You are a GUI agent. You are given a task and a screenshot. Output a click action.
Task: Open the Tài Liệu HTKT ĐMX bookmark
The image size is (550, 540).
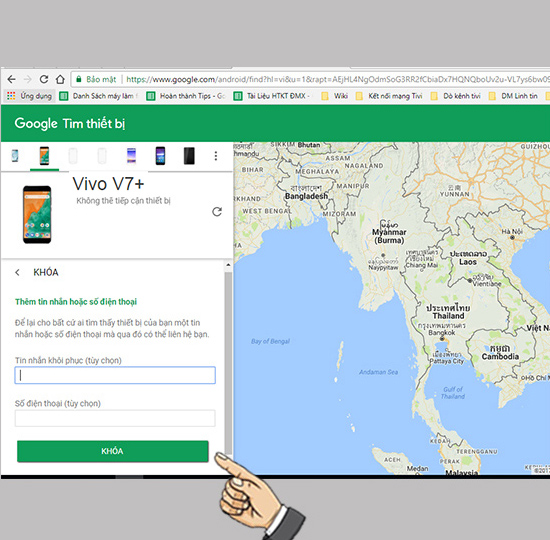pos(272,96)
